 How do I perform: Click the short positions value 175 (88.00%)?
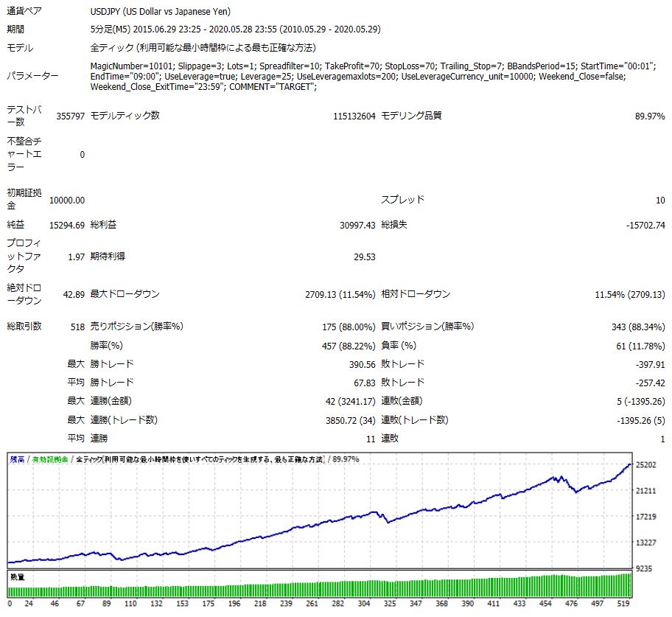click(x=349, y=327)
